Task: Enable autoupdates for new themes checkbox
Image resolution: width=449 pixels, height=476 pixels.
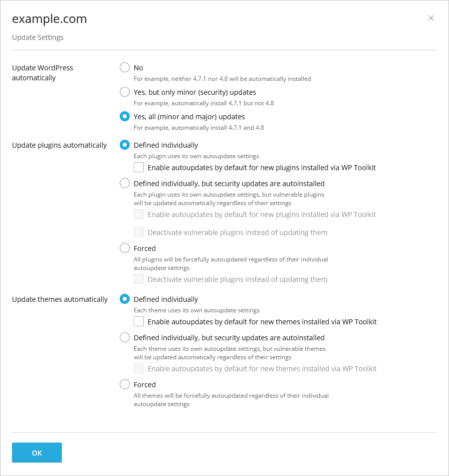Action: pos(139,322)
